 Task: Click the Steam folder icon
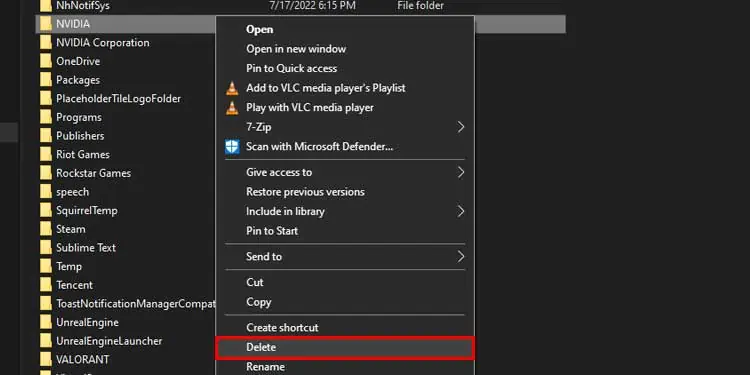[45, 229]
